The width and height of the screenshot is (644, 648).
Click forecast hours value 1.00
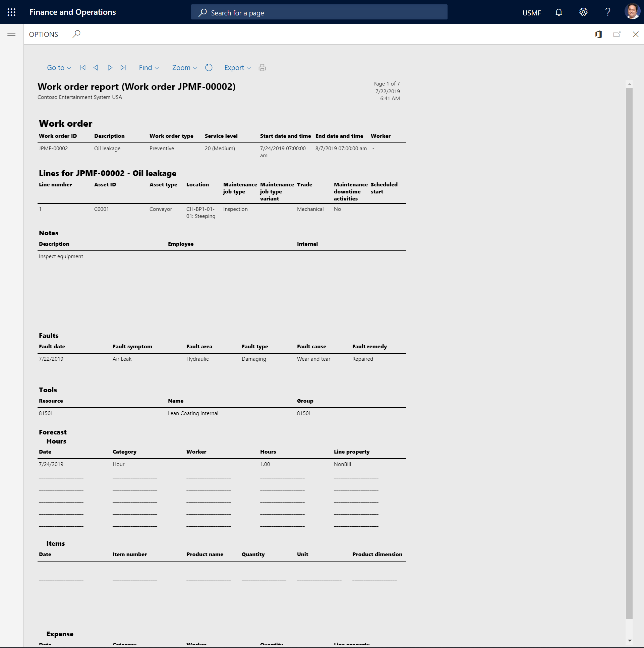point(265,464)
